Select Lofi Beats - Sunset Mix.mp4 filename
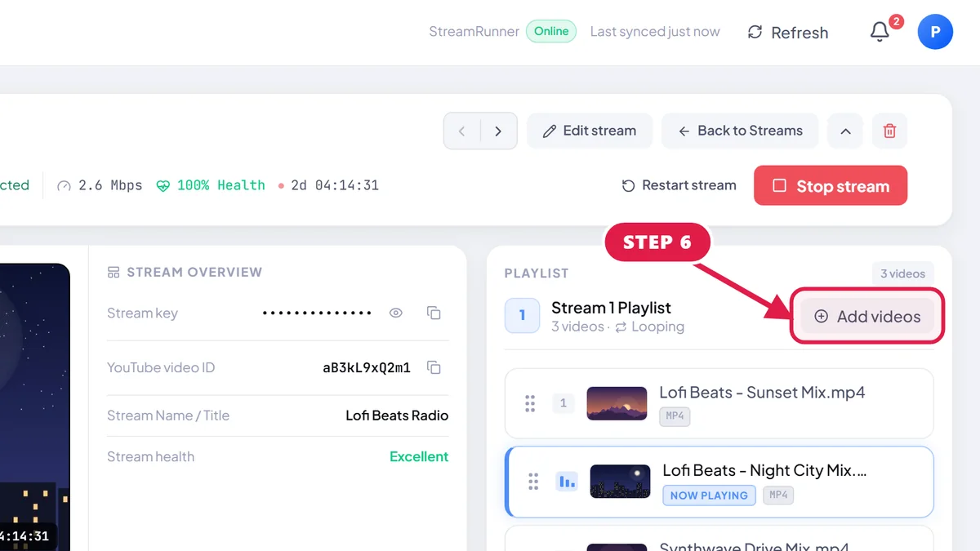980x551 pixels. [x=762, y=393]
